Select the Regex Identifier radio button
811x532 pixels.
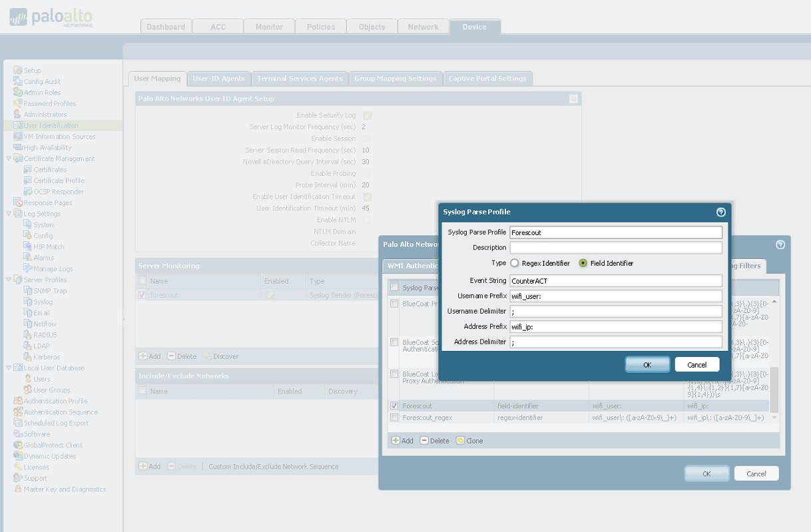pyautogui.click(x=515, y=264)
